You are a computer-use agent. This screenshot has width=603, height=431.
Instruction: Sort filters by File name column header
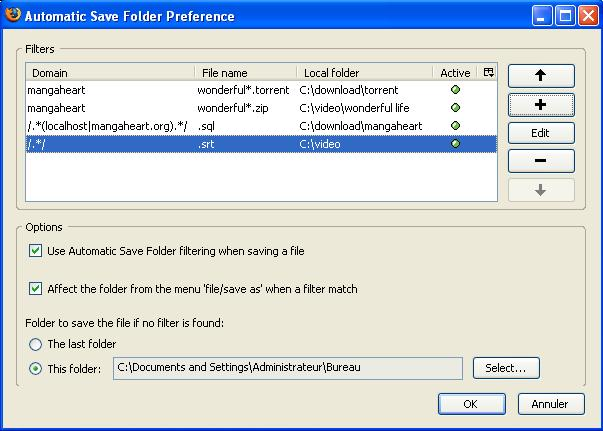246,73
